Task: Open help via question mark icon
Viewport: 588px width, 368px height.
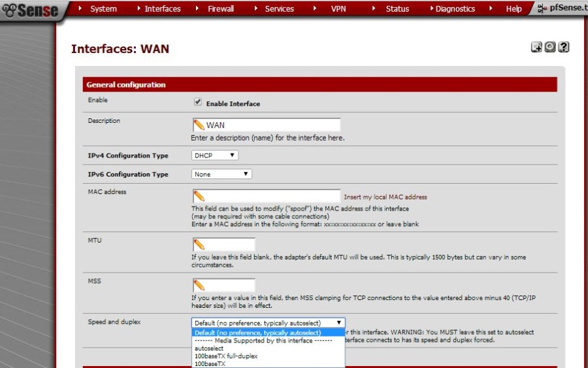Action: point(564,47)
